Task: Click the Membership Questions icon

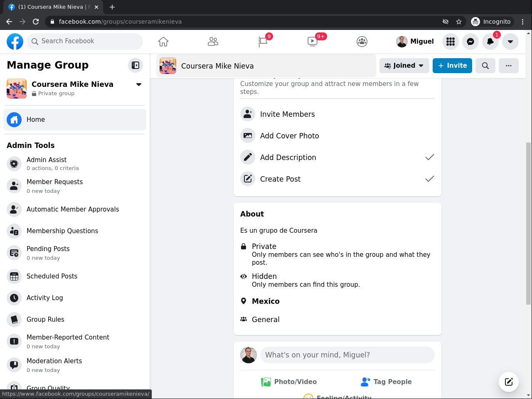Action: [14, 231]
